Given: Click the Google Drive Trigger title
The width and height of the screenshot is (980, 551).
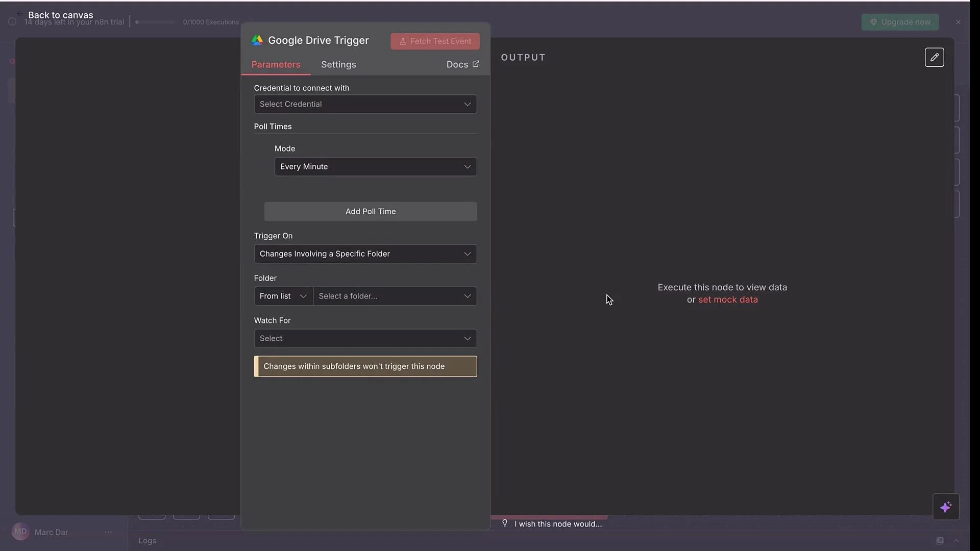Looking at the screenshot, I should 318,40.
